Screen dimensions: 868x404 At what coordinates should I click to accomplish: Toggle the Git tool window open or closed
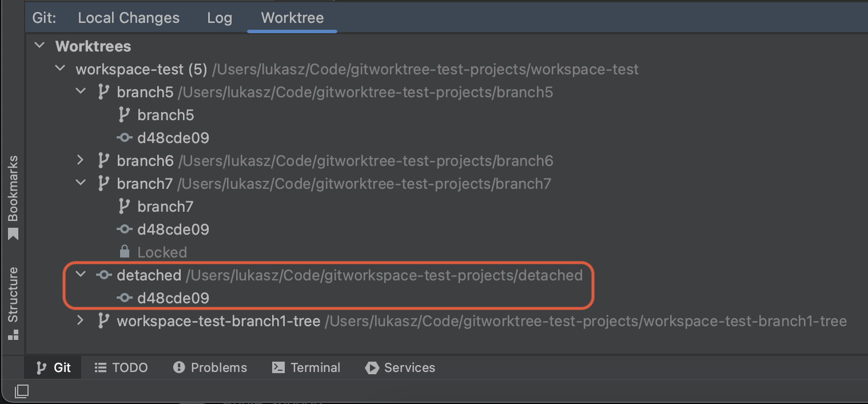coord(52,367)
